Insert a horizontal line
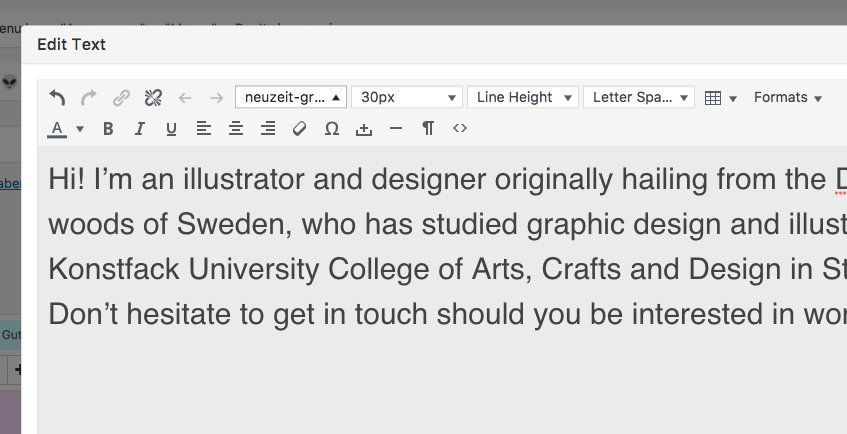The image size is (847, 434). [x=396, y=128]
